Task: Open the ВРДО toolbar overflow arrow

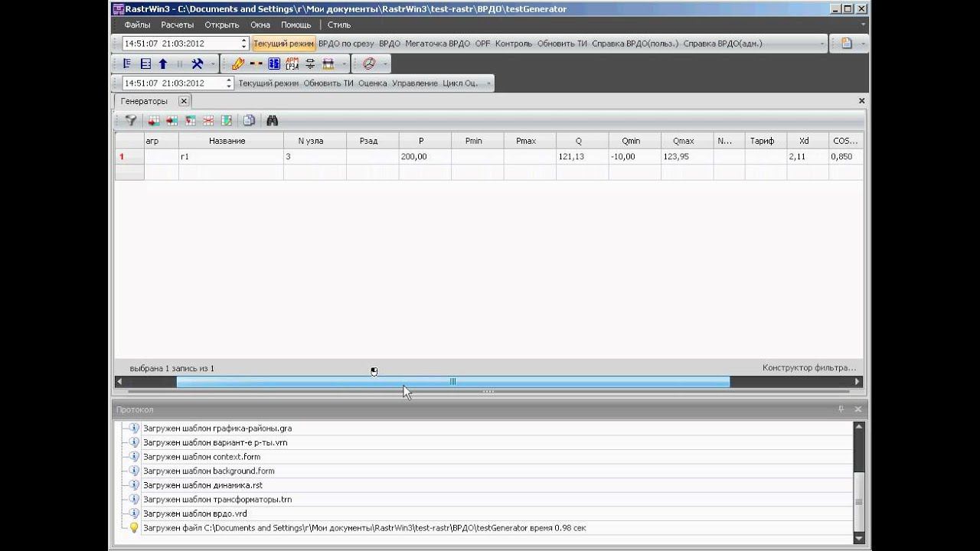Action: click(822, 44)
